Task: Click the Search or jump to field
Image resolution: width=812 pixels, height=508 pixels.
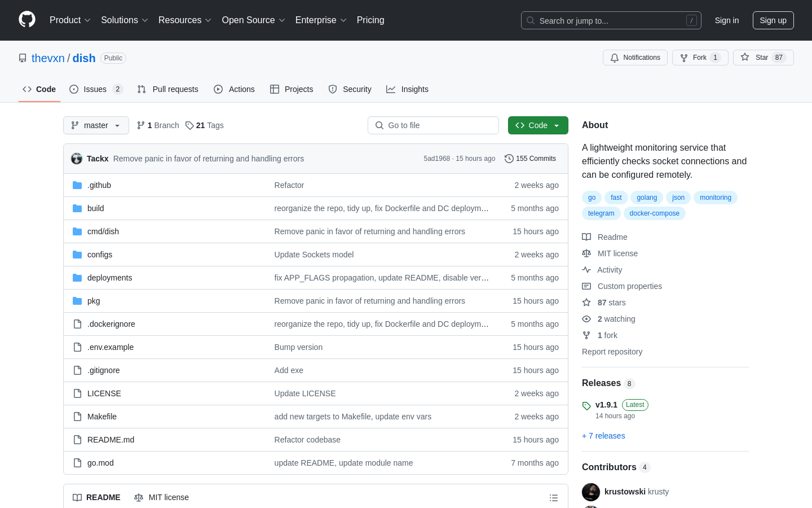Action: [611, 20]
